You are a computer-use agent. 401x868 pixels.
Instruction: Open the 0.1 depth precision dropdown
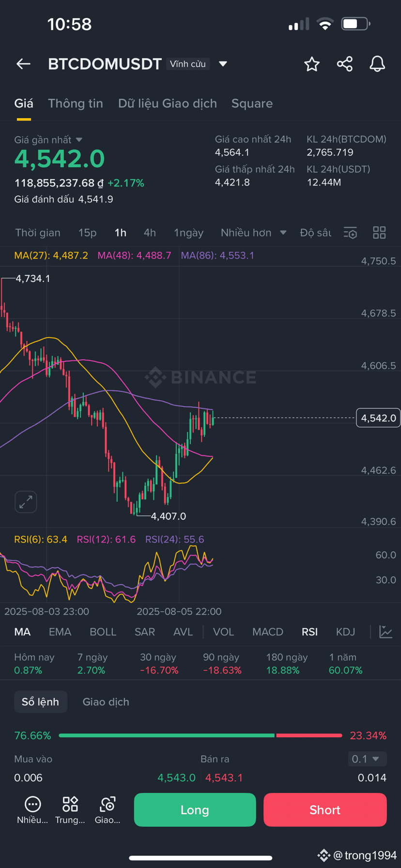(367, 759)
